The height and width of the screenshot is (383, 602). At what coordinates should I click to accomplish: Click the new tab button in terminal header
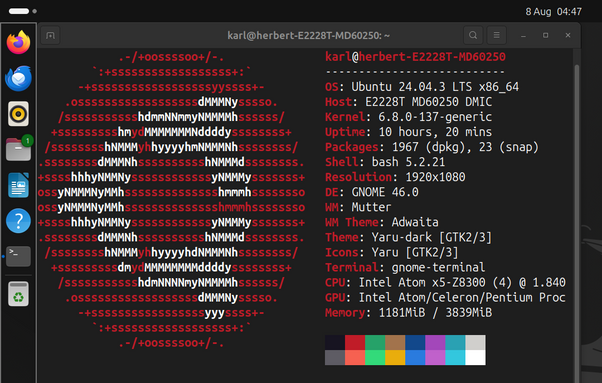pyautogui.click(x=50, y=35)
